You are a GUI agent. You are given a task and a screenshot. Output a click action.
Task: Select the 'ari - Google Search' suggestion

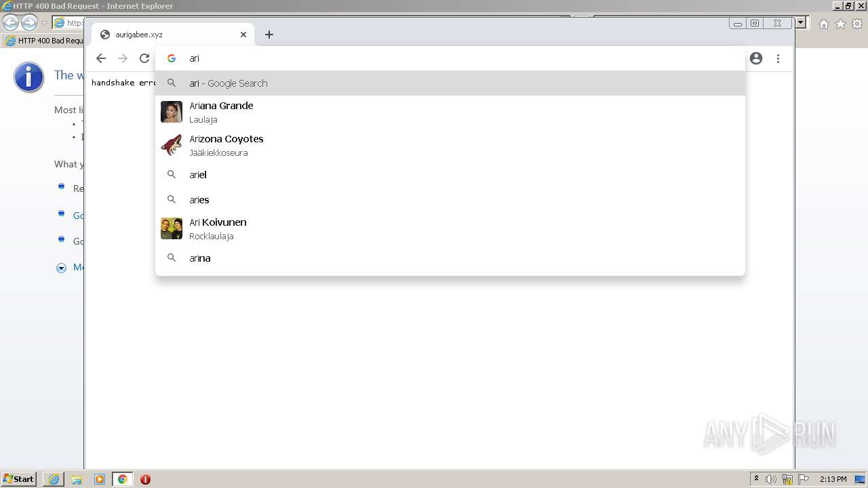tap(450, 83)
